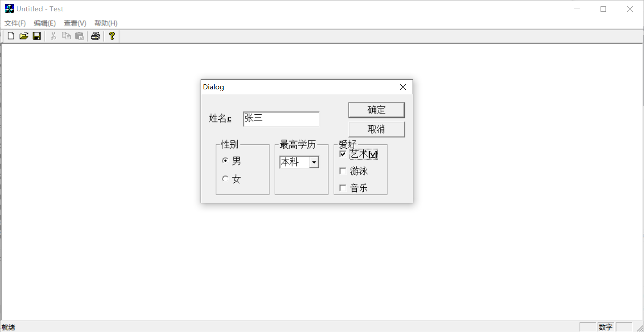The image size is (644, 332).
Task: Open the 查看(V) menu
Action: [75, 23]
